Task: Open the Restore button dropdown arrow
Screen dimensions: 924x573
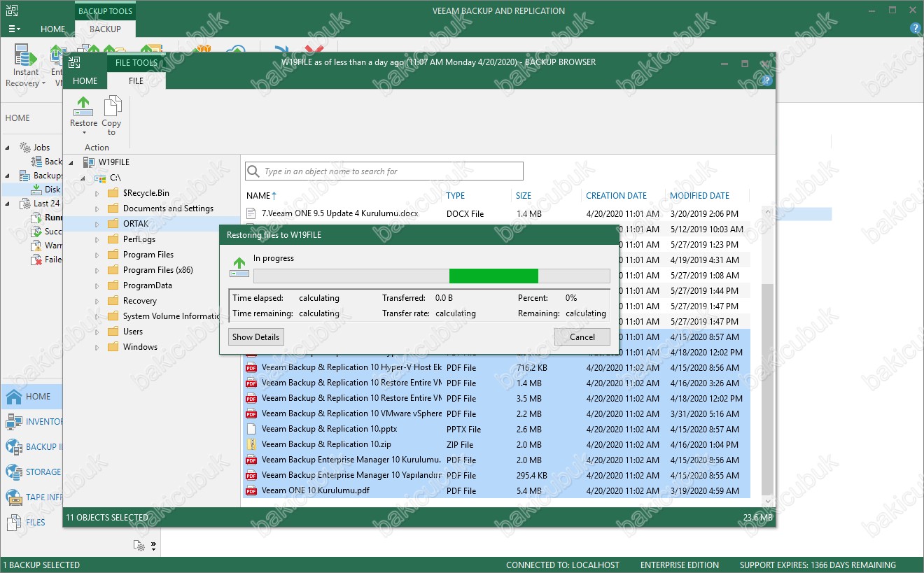Action: pos(83,133)
